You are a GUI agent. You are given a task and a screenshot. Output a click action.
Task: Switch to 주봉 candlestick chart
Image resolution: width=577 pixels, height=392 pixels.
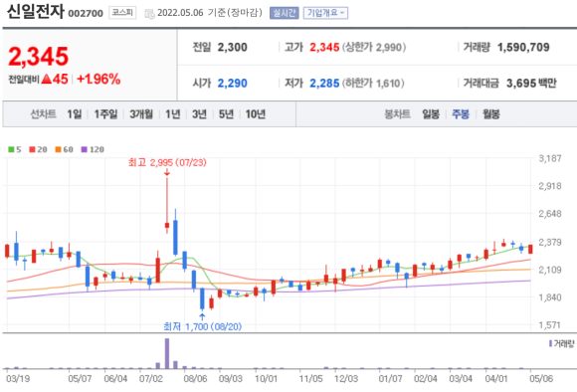(461, 114)
